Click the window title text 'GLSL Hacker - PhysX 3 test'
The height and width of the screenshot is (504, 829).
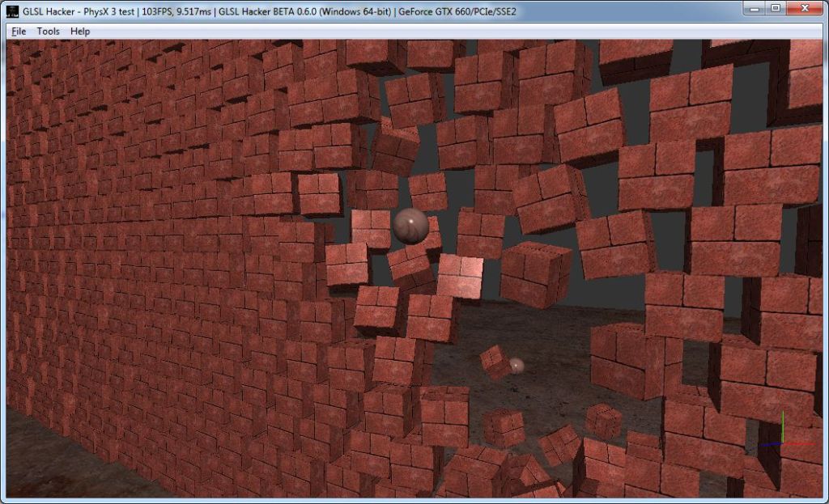[x=79, y=11]
